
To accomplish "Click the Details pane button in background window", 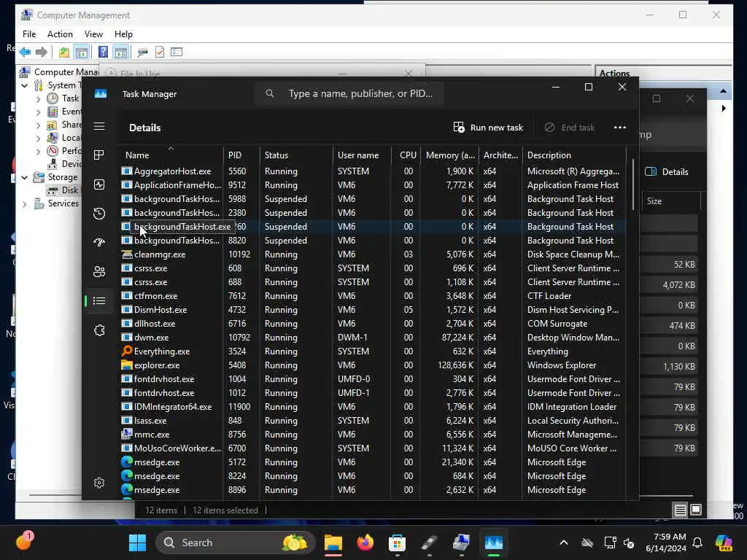I will [667, 172].
